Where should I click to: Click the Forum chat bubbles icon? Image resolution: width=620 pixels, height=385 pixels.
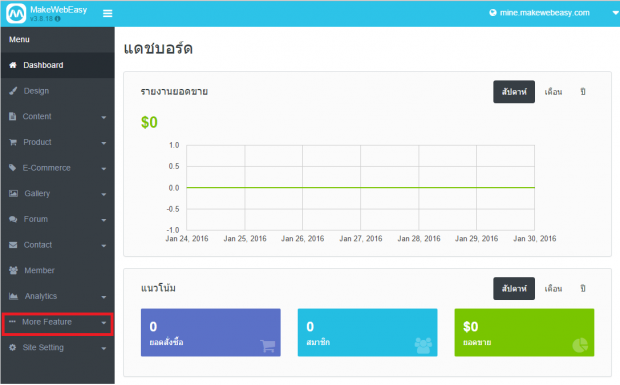click(x=13, y=219)
